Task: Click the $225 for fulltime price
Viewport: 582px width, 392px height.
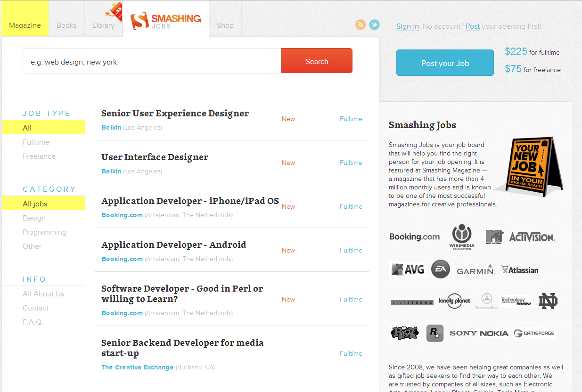Action: coord(532,51)
